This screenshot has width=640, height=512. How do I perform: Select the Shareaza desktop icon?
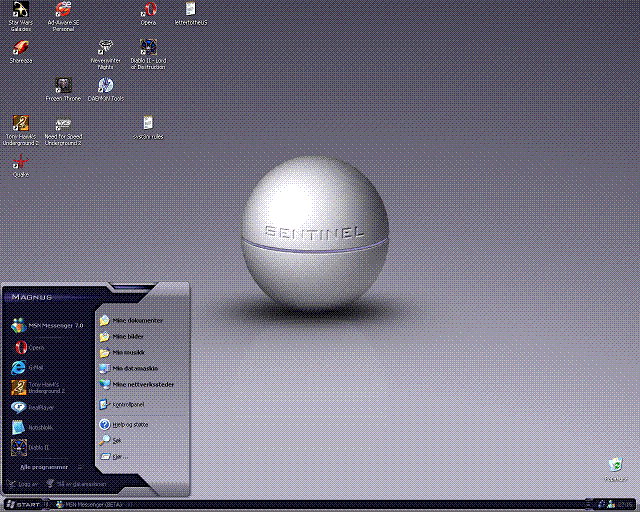click(20, 52)
